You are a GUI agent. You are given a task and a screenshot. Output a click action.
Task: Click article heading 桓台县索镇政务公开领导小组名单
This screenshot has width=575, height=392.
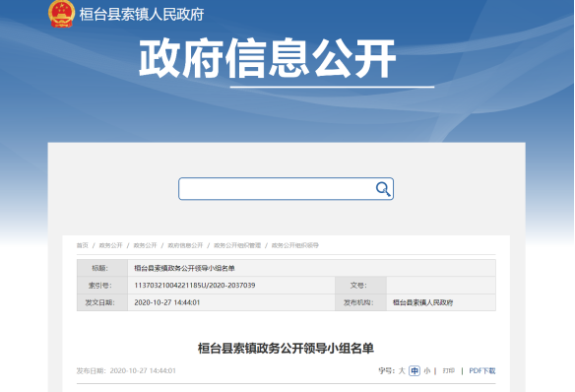click(286, 349)
